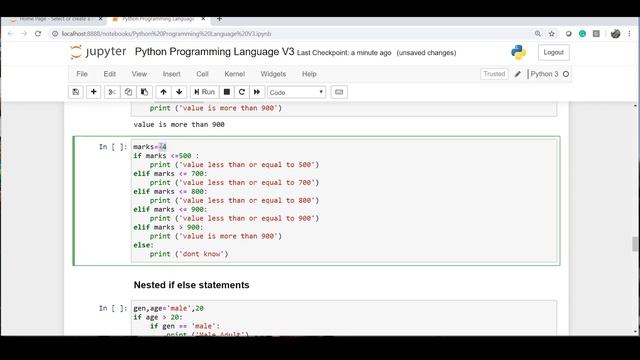
Task: Interrupt the kernel with stop icon
Action: coord(227,92)
